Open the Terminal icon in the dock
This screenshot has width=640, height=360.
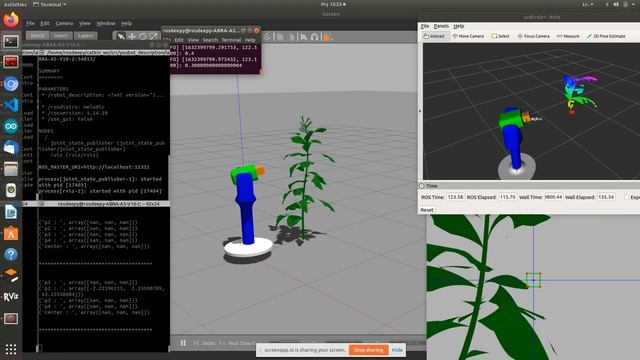(11, 41)
